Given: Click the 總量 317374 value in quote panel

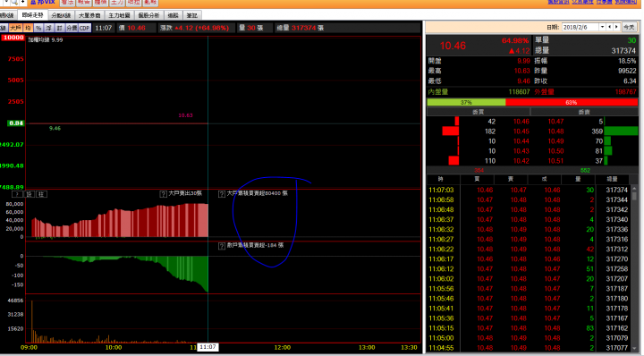Looking at the screenshot, I should click(623, 50).
